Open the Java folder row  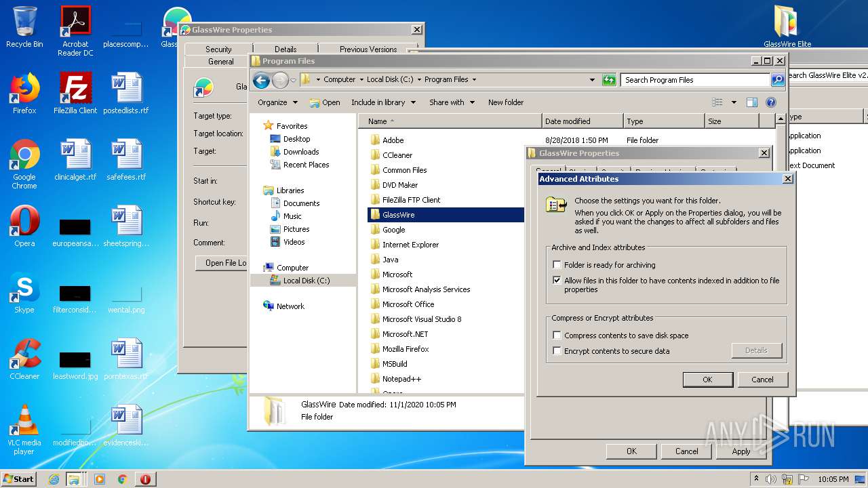point(390,260)
